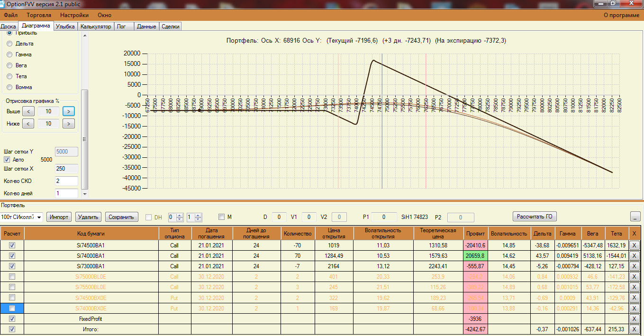Click the FixedProfit value -3936

click(475, 318)
